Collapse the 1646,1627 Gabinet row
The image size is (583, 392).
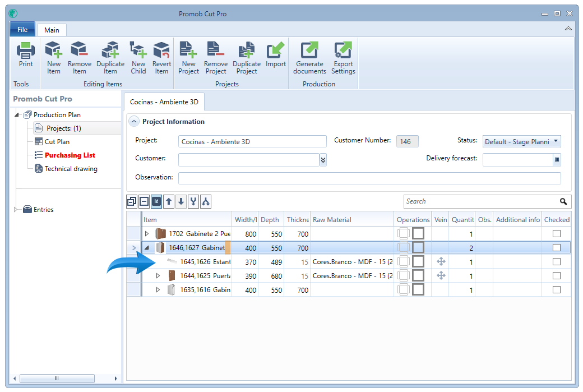pos(147,248)
